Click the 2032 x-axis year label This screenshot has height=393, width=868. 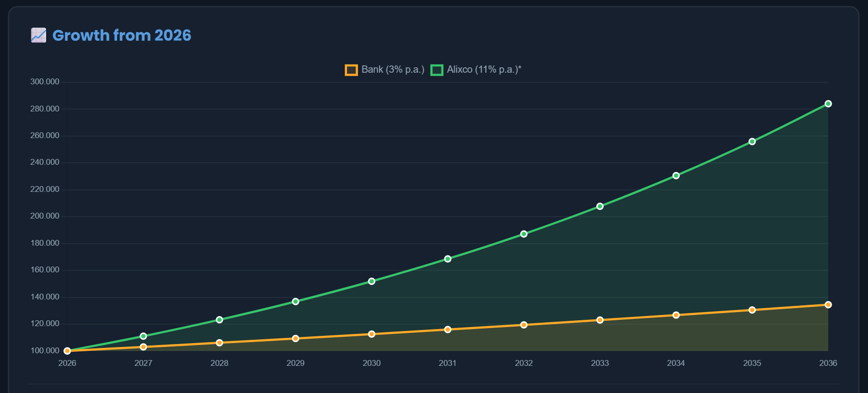point(524,363)
